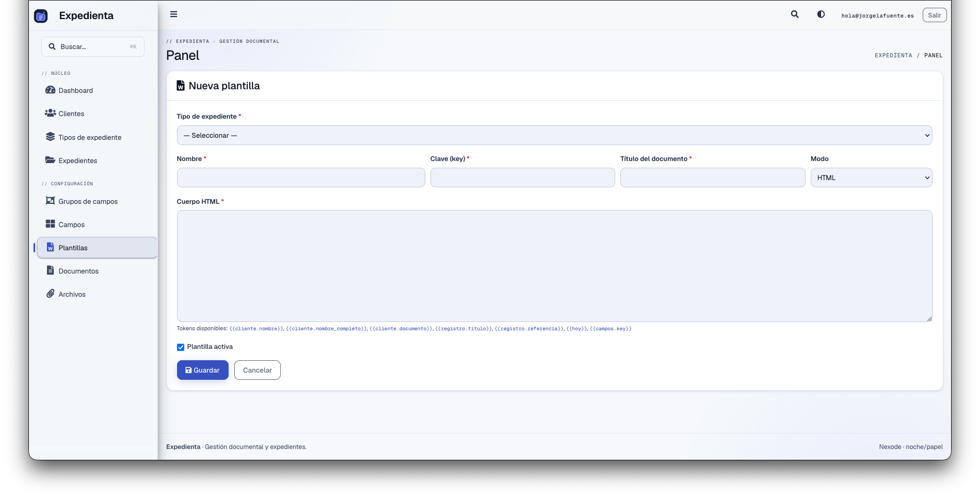
Task: Click the Clientes people icon
Action: pyautogui.click(x=50, y=113)
